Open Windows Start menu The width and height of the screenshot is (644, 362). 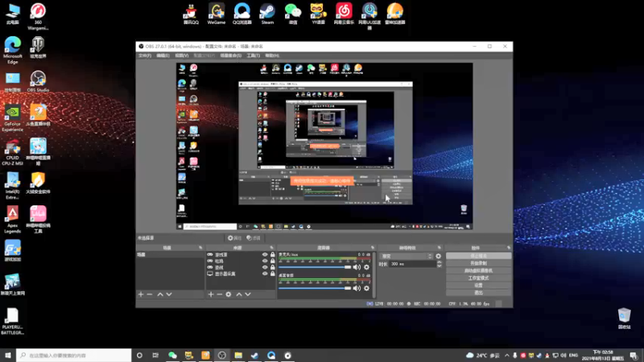[x=8, y=355]
